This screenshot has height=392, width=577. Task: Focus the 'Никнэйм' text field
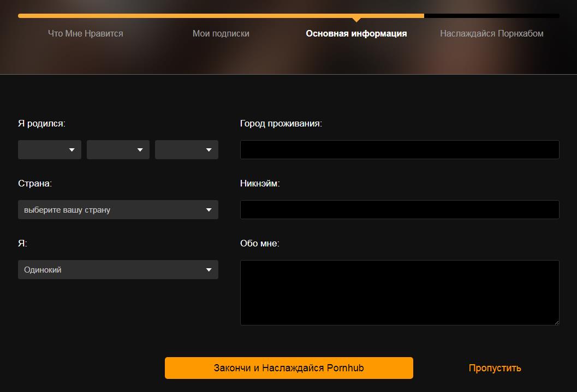tap(400, 210)
